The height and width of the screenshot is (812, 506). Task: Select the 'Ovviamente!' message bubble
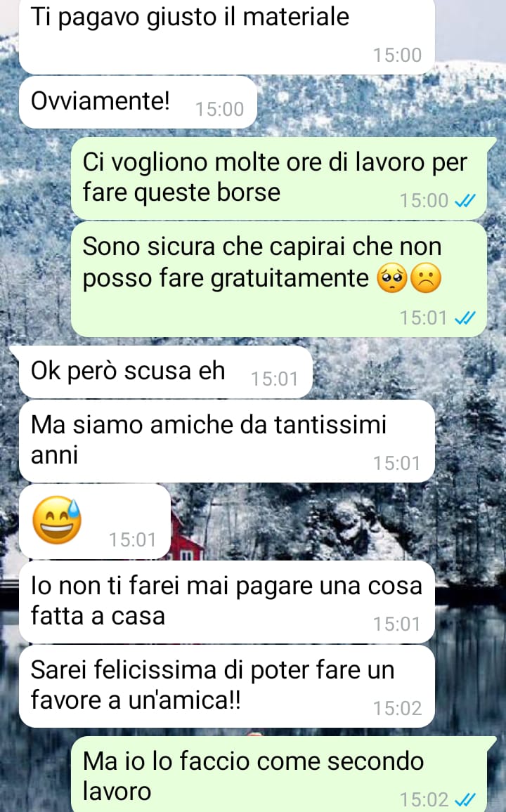click(x=138, y=102)
